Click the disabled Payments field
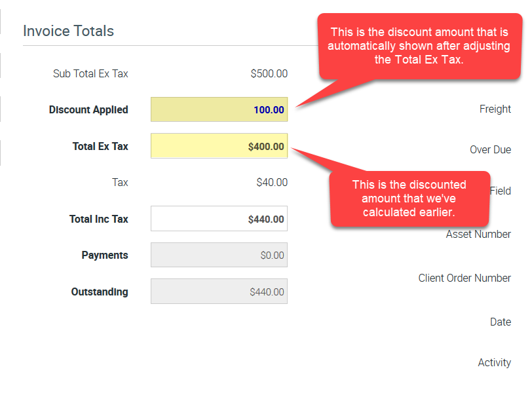 219,255
